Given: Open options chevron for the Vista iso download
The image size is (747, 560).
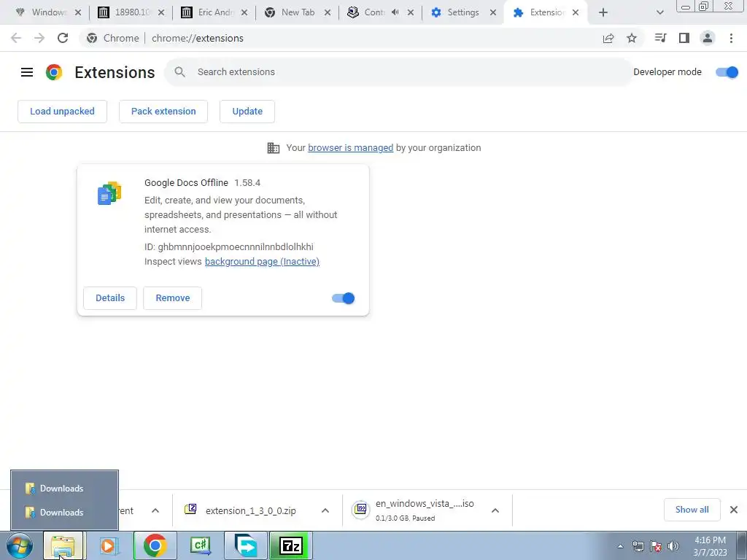Looking at the screenshot, I should pyautogui.click(x=495, y=510).
